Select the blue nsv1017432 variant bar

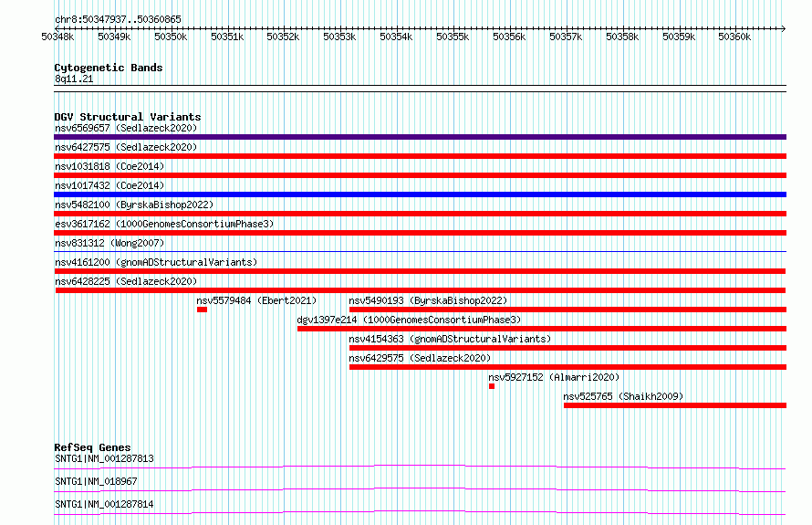coord(420,194)
